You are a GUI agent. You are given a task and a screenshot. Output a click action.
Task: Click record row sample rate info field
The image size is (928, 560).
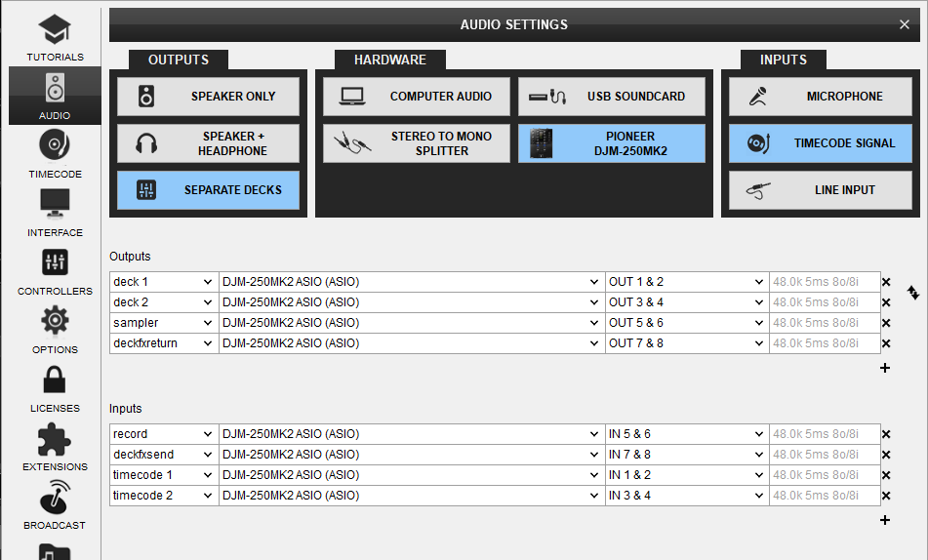coord(825,434)
